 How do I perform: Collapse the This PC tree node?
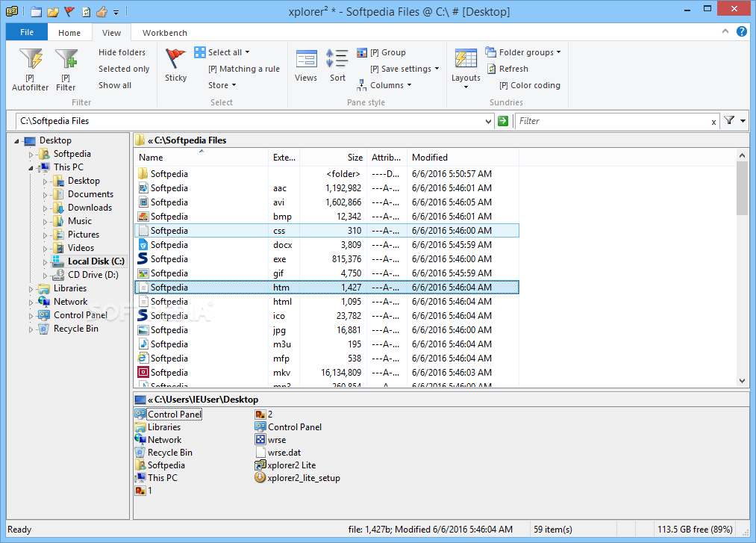[x=31, y=167]
